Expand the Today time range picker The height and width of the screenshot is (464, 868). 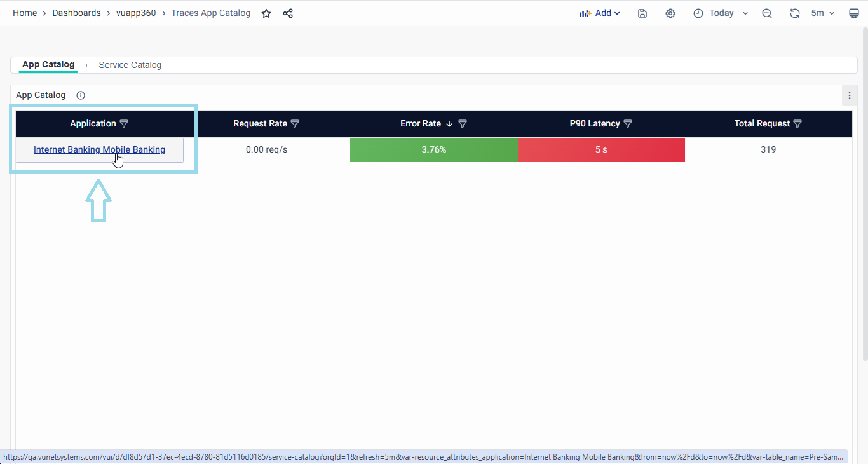pyautogui.click(x=721, y=13)
